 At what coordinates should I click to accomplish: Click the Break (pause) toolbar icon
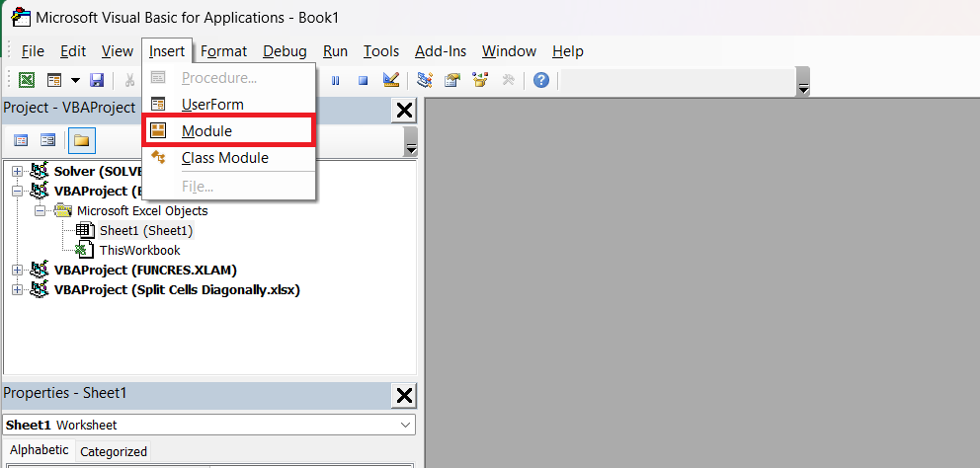click(x=336, y=80)
